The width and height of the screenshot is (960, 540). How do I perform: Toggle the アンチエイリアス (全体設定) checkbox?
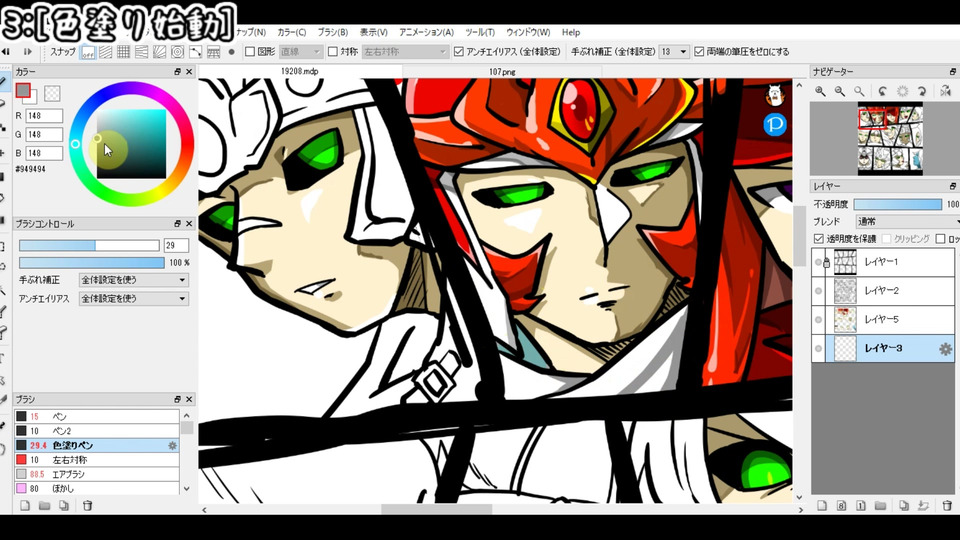[459, 52]
